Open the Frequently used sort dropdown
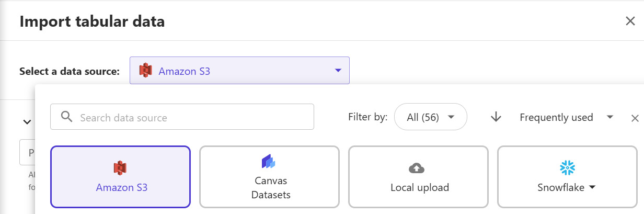The height and width of the screenshot is (214, 644). point(566,117)
